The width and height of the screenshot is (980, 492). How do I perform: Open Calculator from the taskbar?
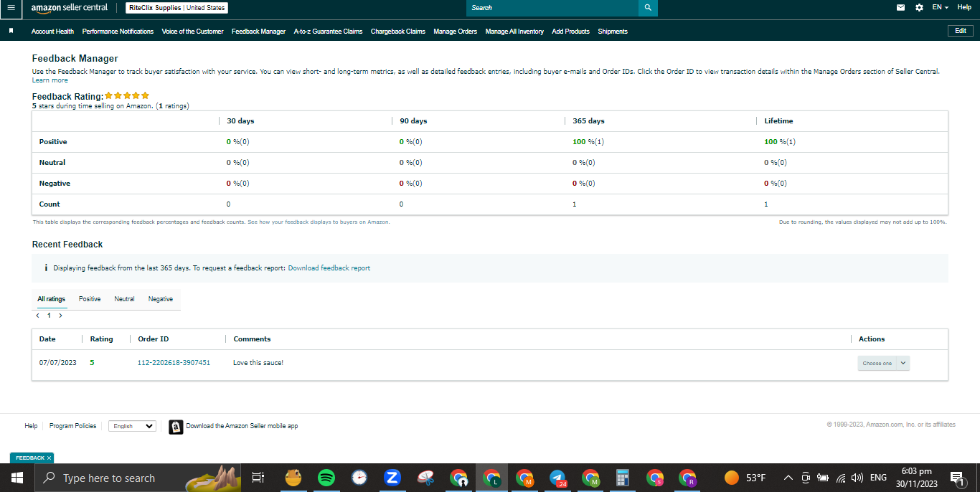[623, 478]
